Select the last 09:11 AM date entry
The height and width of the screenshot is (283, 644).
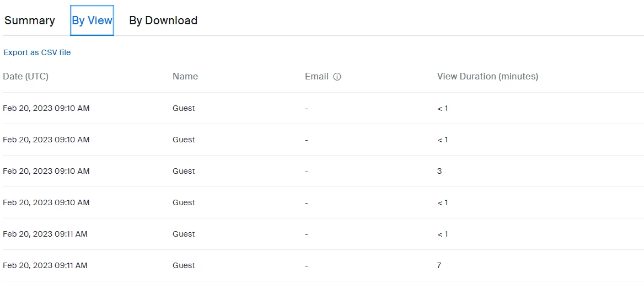pos(45,265)
